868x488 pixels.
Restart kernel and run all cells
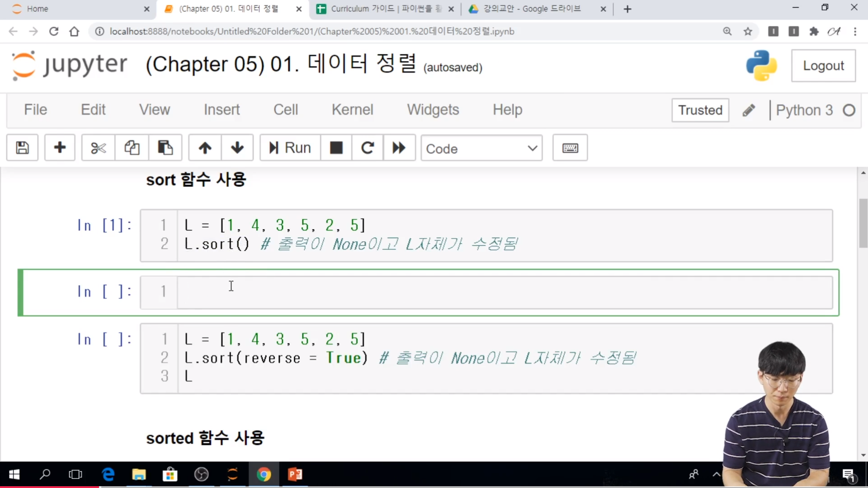399,148
